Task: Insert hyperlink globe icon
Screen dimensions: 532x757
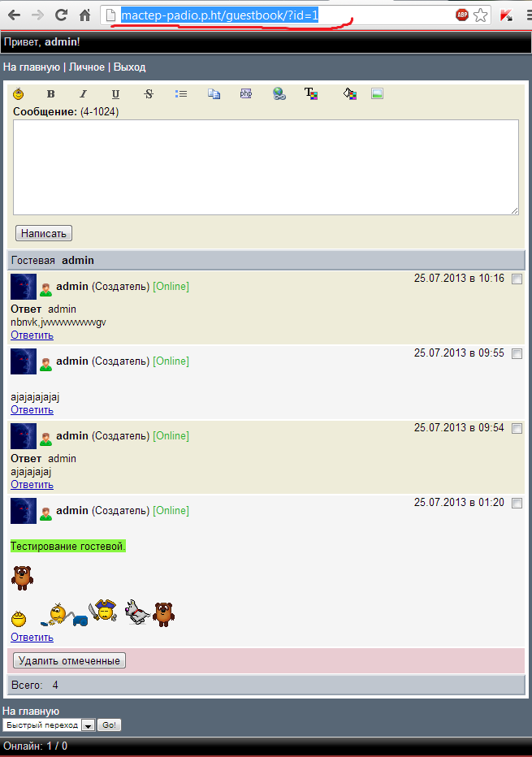Action: click(279, 93)
